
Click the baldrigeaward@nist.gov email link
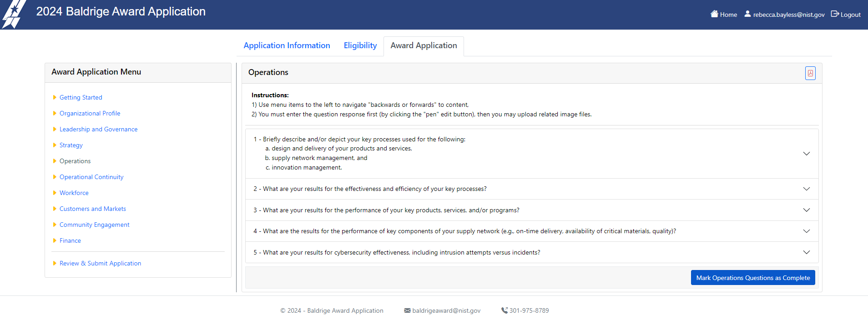(446, 310)
